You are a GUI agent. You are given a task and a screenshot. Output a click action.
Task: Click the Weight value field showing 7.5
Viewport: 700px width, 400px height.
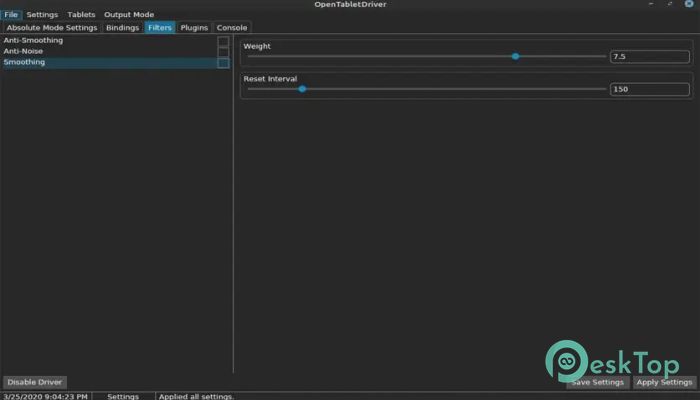tap(650, 57)
